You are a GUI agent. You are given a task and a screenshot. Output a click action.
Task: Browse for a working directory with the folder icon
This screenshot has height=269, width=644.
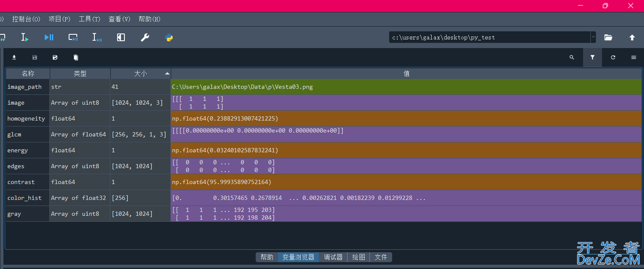click(608, 37)
